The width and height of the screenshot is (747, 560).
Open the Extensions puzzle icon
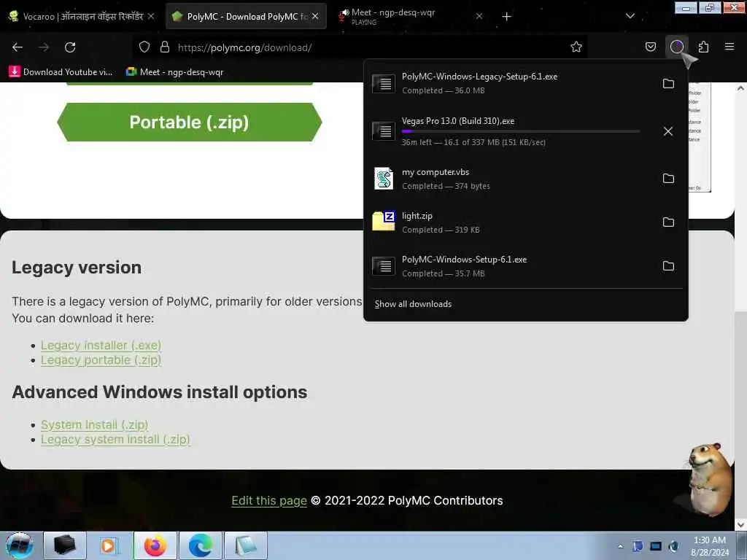tap(703, 47)
